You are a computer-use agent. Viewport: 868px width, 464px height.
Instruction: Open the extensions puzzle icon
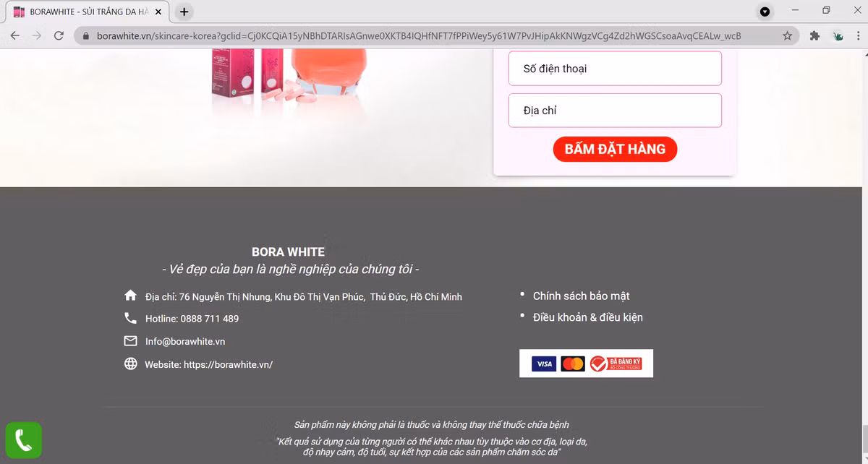(814, 35)
